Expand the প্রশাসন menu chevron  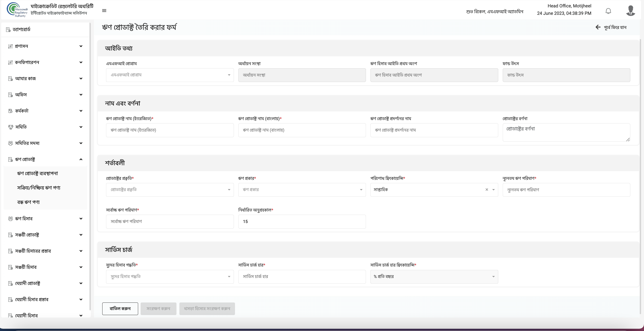click(81, 46)
